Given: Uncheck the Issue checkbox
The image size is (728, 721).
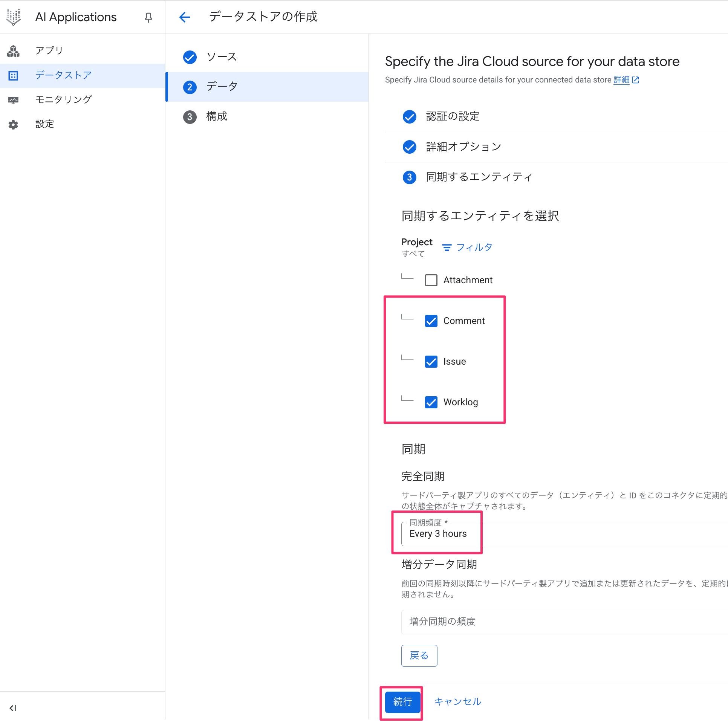Looking at the screenshot, I should coord(431,362).
